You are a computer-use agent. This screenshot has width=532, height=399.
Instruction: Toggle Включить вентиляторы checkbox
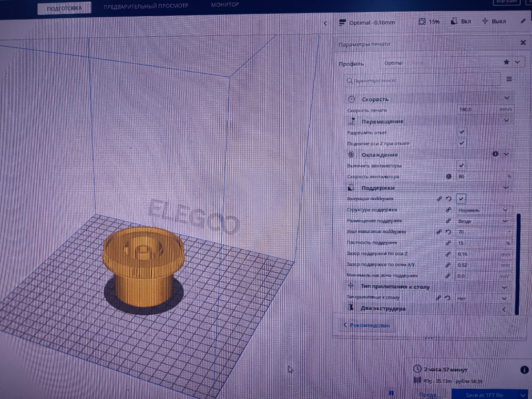click(x=461, y=165)
